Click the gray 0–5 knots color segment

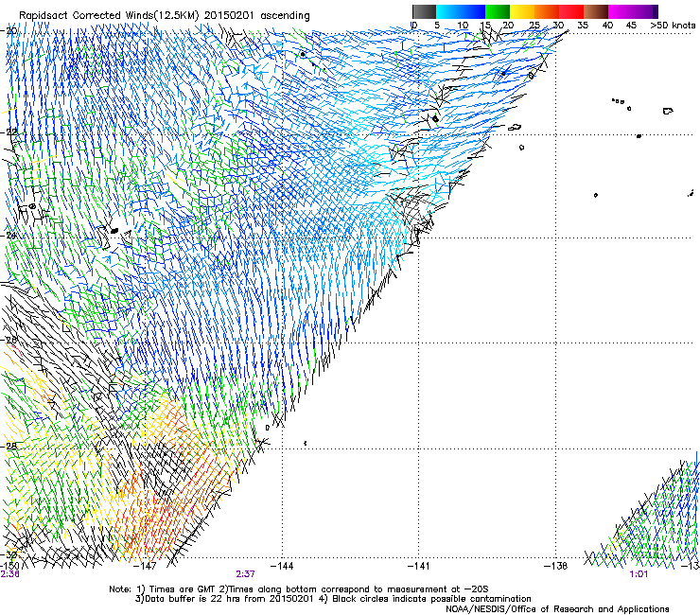coord(424,11)
